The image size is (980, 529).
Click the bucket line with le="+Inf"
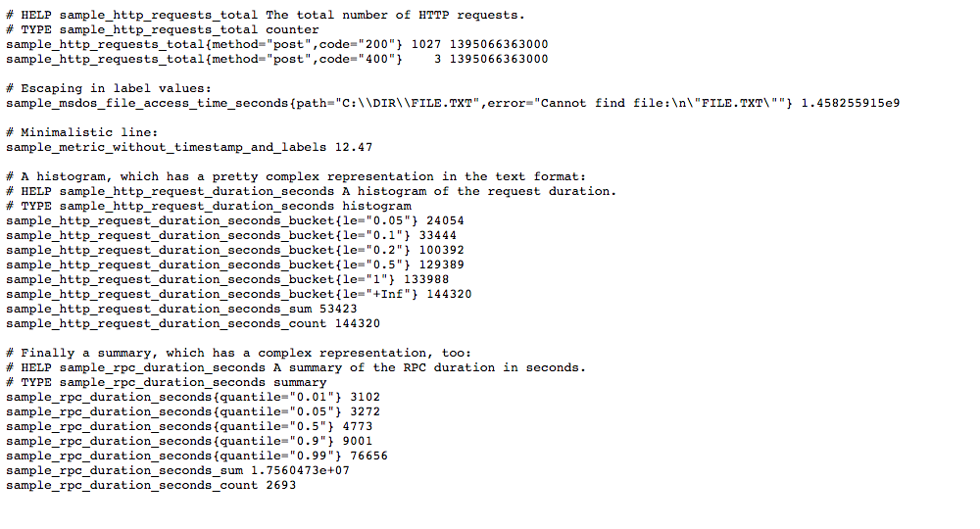coord(239,294)
